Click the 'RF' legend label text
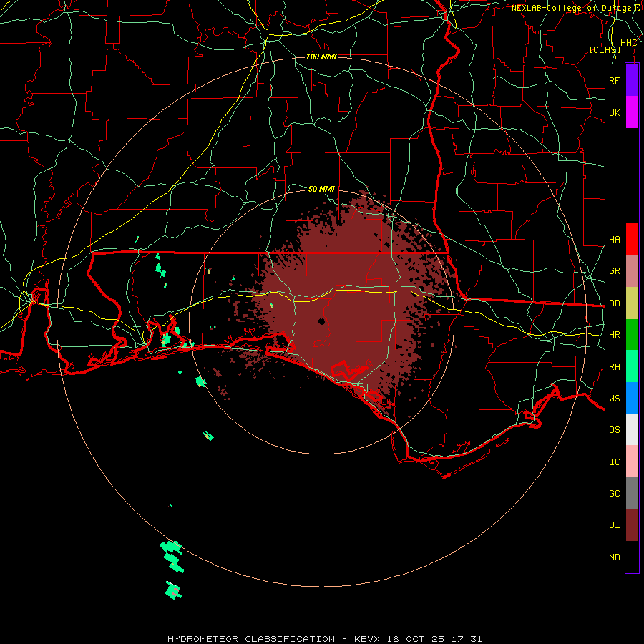Image resolution: width=644 pixels, height=644 pixels. pyautogui.click(x=614, y=80)
